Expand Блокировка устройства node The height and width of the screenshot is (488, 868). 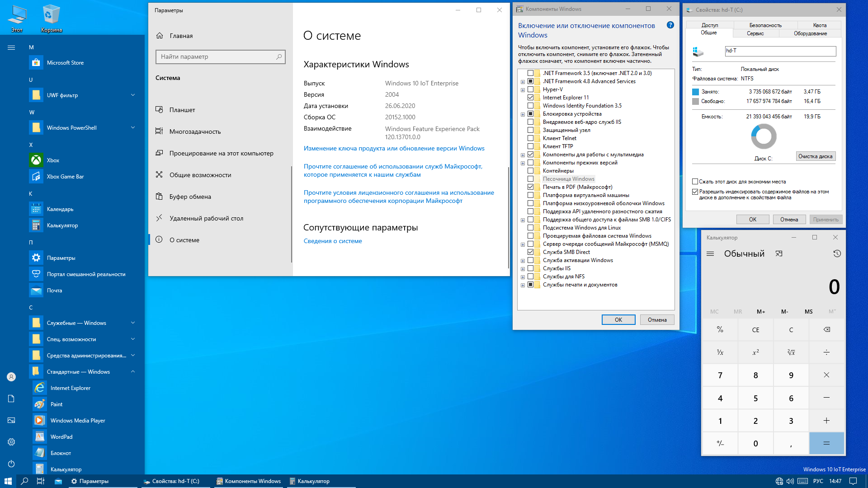[523, 114]
